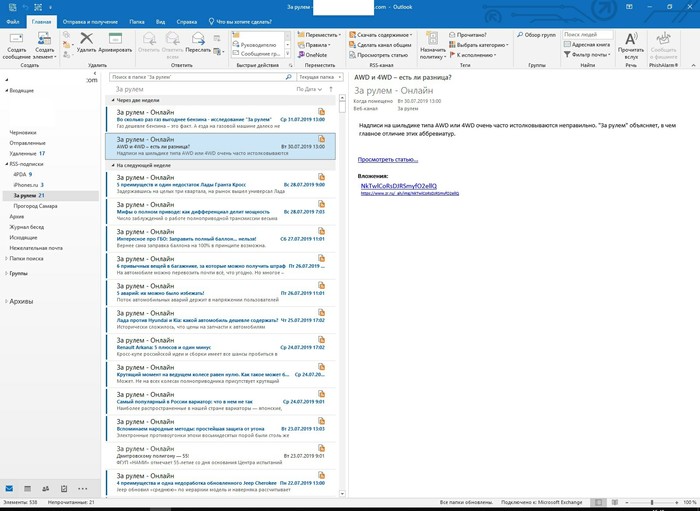Archive the message with Архивировать
Image resolution: width=700 pixels, height=511 pixels.
pyautogui.click(x=116, y=42)
